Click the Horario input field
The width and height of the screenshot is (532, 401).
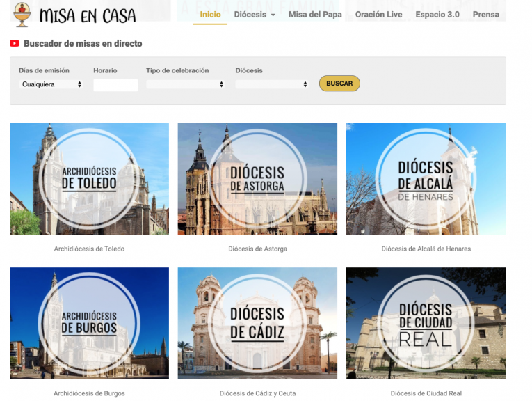click(x=115, y=85)
